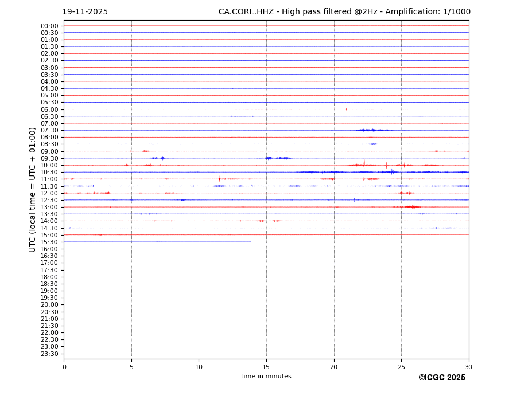Select the 15:30 time row label
The image size is (532, 399).
point(49,242)
